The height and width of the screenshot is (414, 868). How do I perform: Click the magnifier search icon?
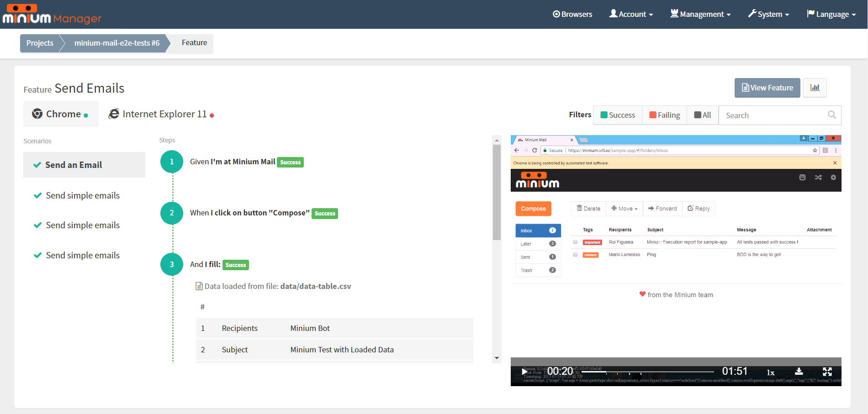pos(832,115)
